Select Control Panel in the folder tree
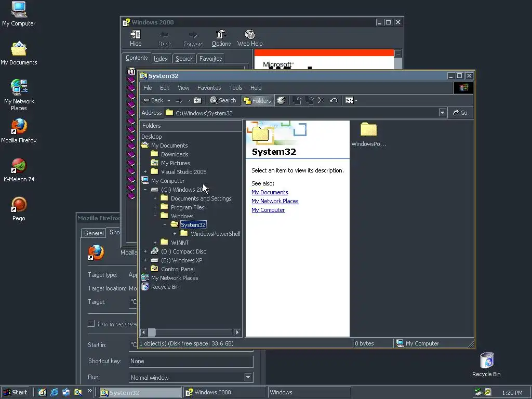 pos(178,269)
